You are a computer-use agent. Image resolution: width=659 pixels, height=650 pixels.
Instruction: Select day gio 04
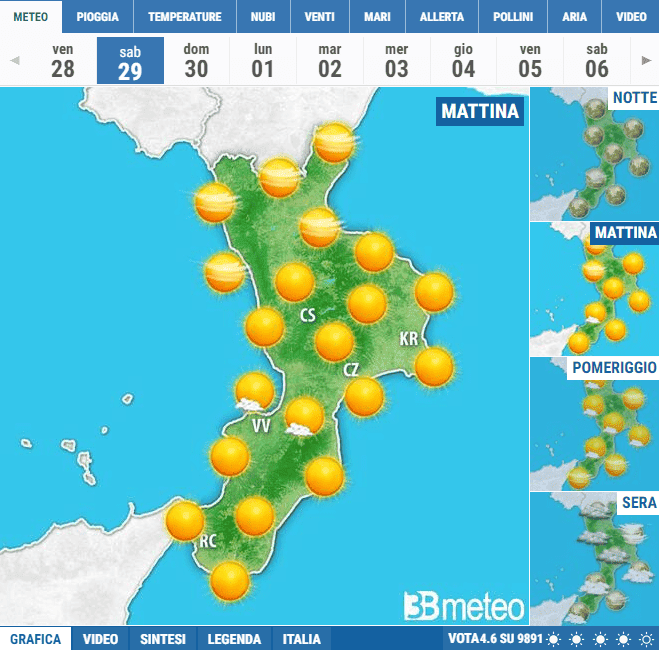[x=463, y=61]
